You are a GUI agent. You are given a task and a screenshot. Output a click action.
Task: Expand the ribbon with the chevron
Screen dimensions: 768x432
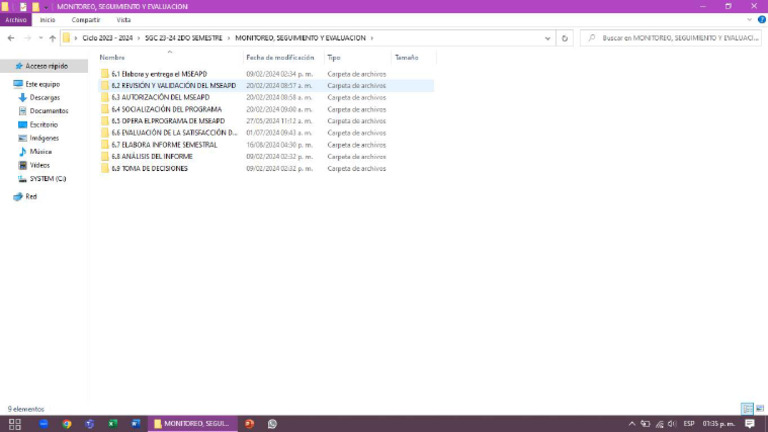(749, 20)
